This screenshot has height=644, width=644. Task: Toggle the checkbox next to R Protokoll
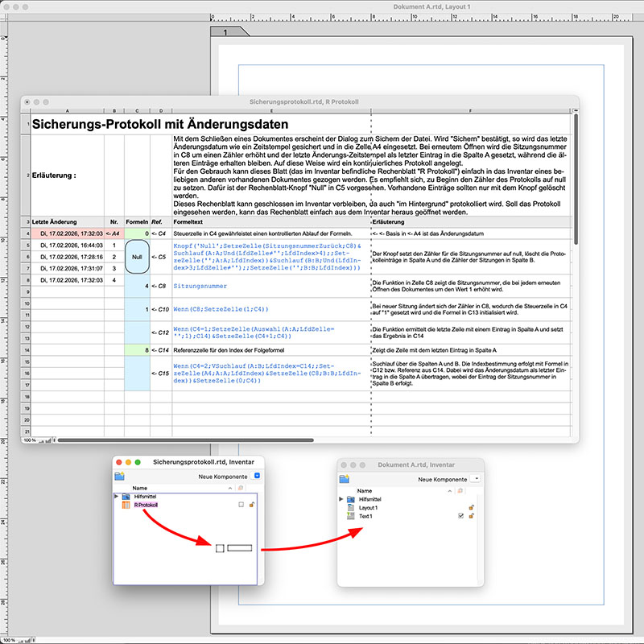click(x=241, y=505)
